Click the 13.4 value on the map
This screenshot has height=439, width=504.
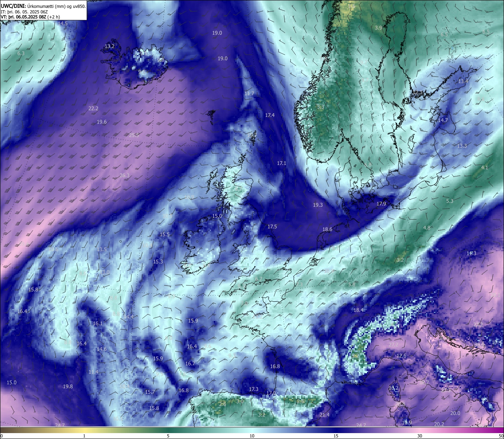point(463,81)
